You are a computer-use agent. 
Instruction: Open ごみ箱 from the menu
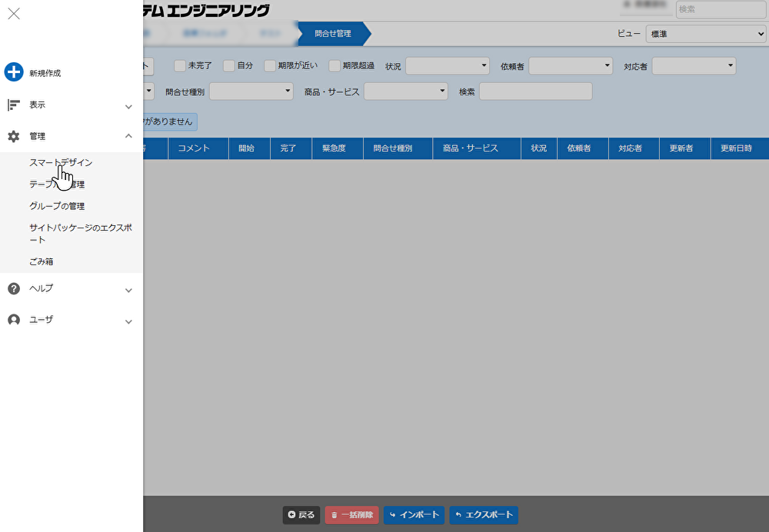[x=42, y=261]
